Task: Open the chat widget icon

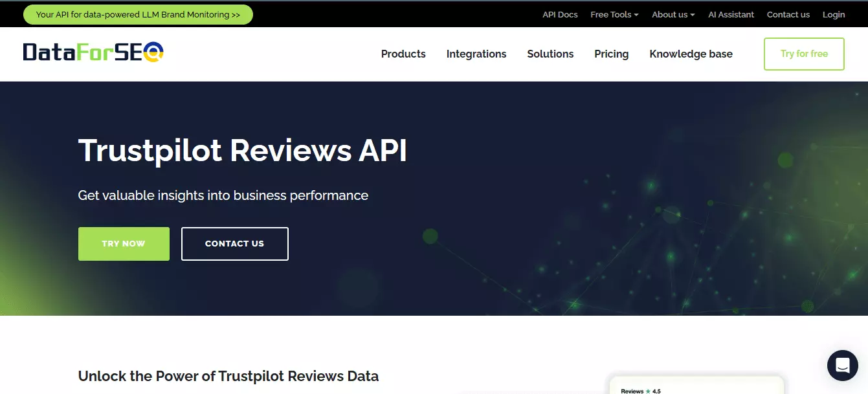Action: [842, 366]
